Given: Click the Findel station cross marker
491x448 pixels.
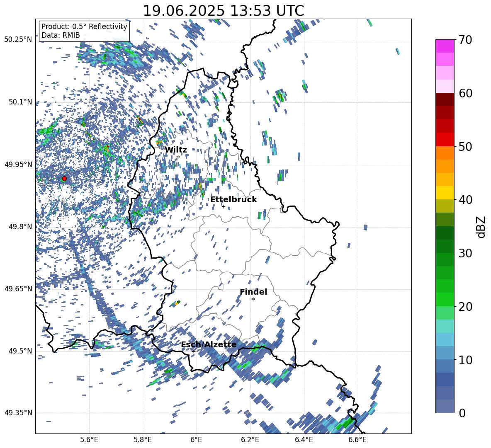Looking at the screenshot, I should [253, 299].
